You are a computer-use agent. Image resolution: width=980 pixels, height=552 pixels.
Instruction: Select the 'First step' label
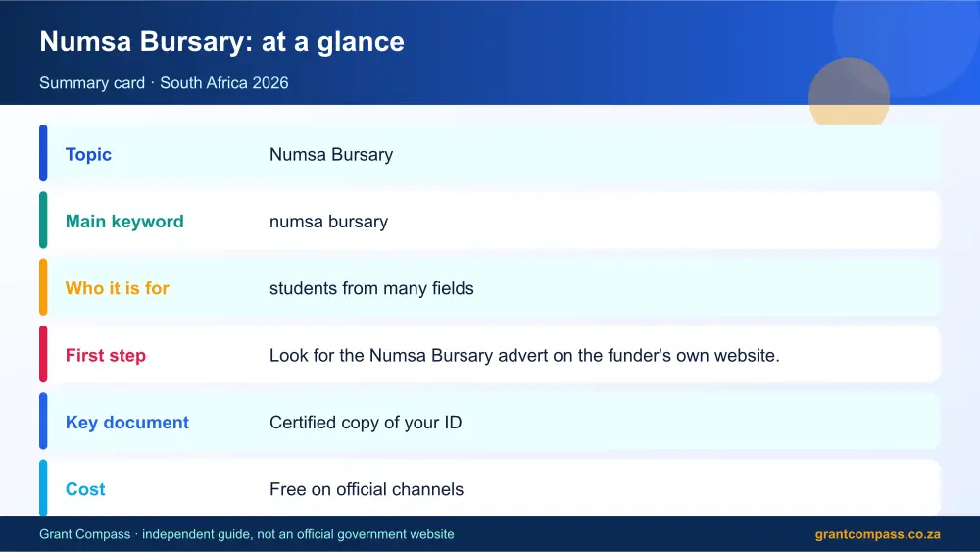point(106,355)
